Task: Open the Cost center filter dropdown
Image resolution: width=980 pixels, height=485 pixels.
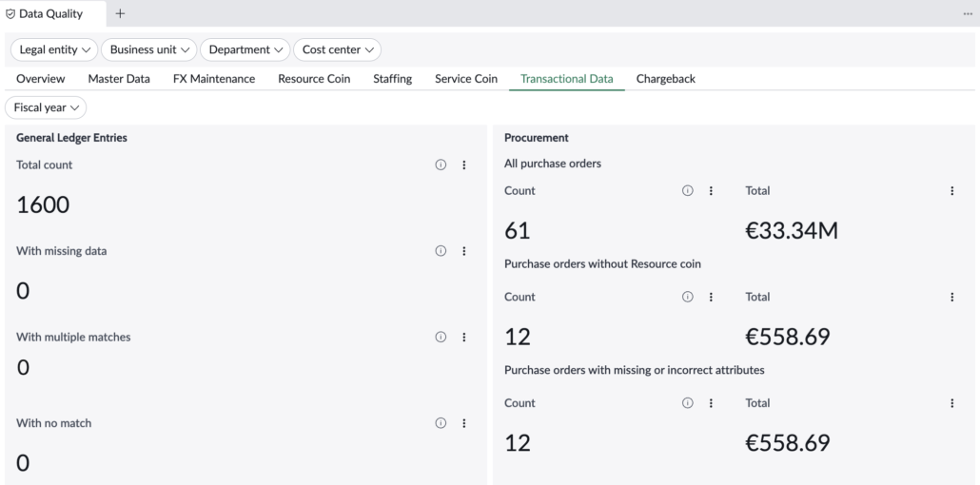Action: click(x=337, y=49)
